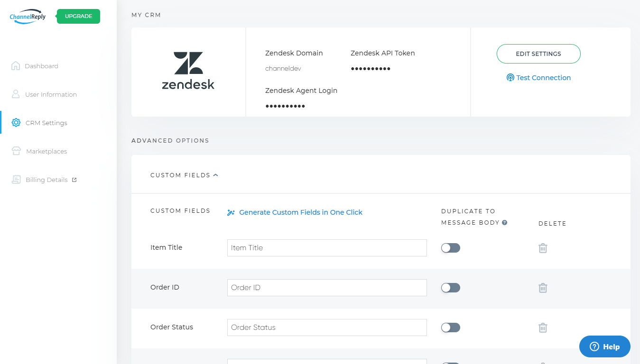Collapse the Custom Fields section

(185, 175)
